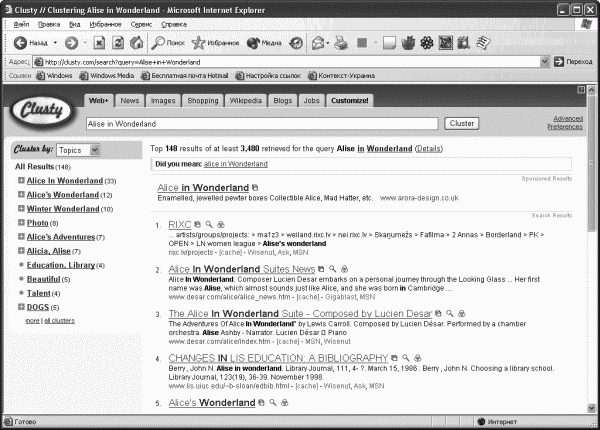Click the Mail envelope icon

(318, 43)
